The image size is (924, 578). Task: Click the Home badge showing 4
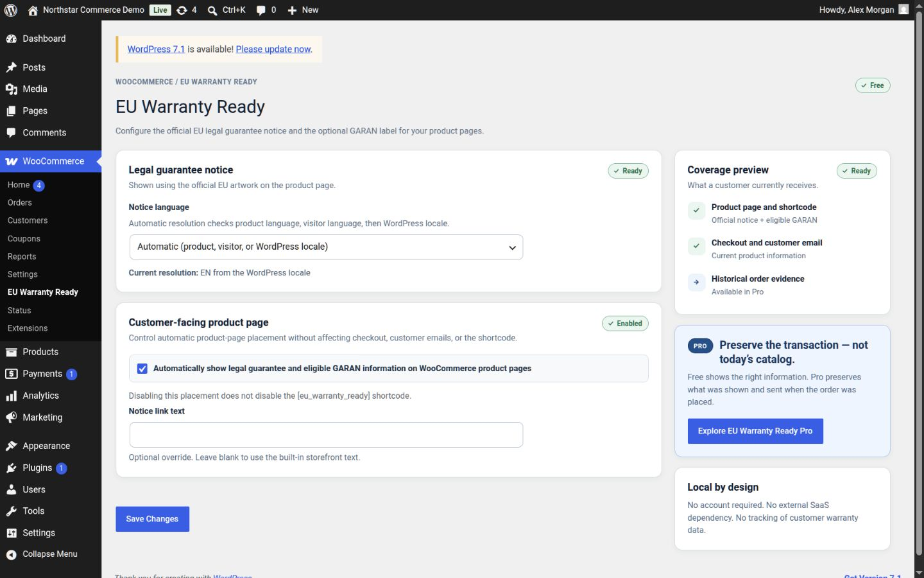(39, 186)
